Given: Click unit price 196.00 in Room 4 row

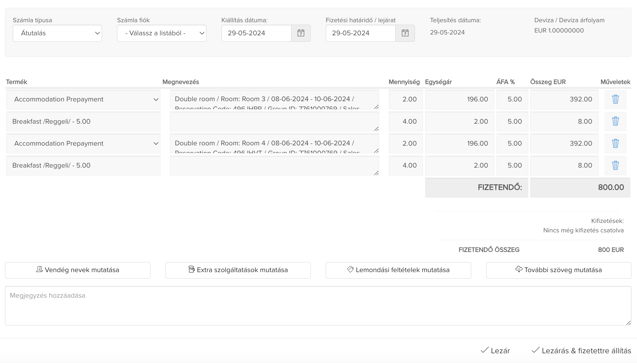Looking at the screenshot, I should click(x=459, y=143).
